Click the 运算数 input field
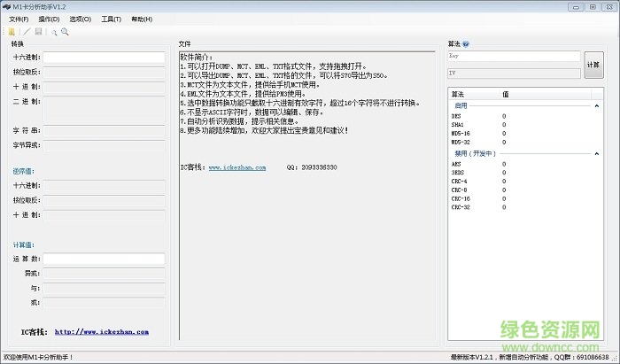This screenshot has height=364, width=620. pos(105,259)
